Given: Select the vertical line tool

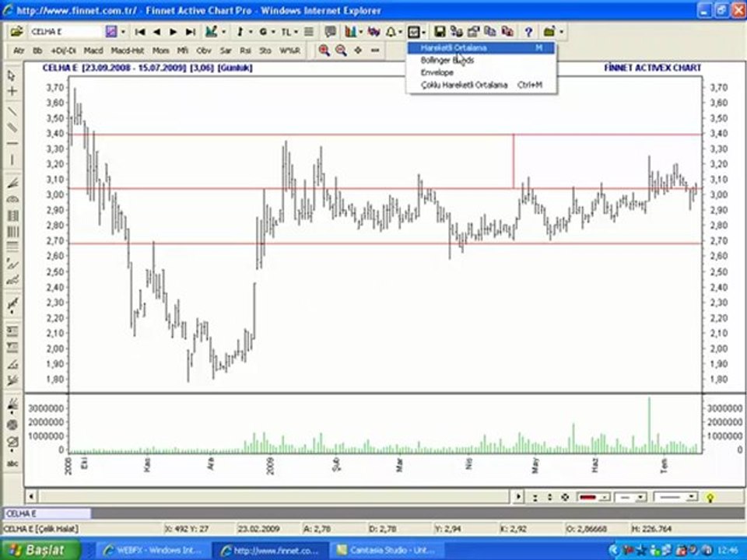Looking at the screenshot, I should point(12,159).
